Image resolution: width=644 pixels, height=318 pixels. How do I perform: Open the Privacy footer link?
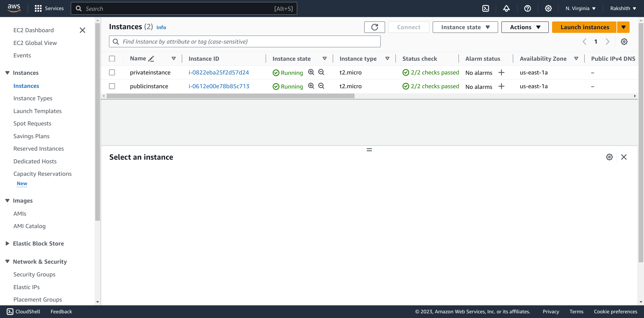[x=551, y=312]
